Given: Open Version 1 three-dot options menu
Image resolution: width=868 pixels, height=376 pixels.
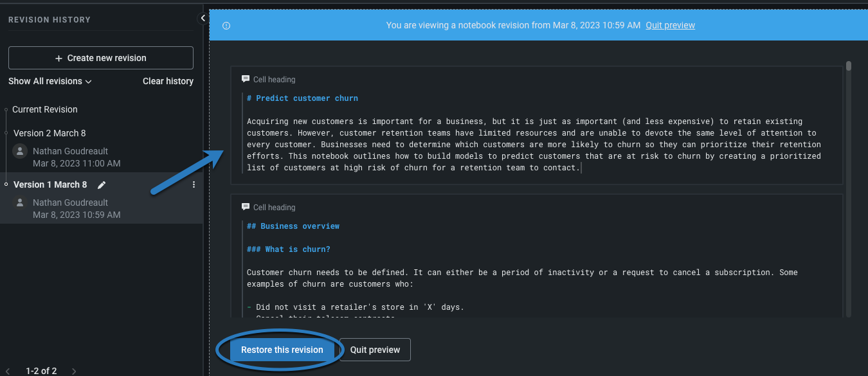Looking at the screenshot, I should (194, 185).
